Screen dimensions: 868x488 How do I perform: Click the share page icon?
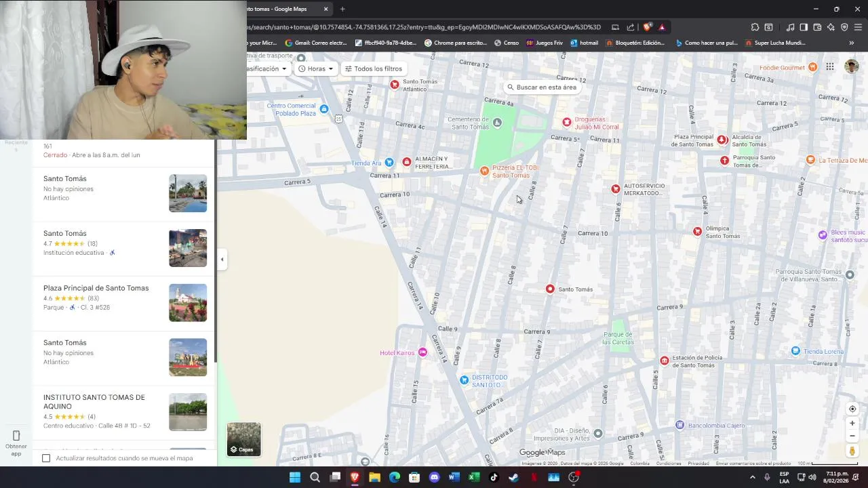point(631,27)
